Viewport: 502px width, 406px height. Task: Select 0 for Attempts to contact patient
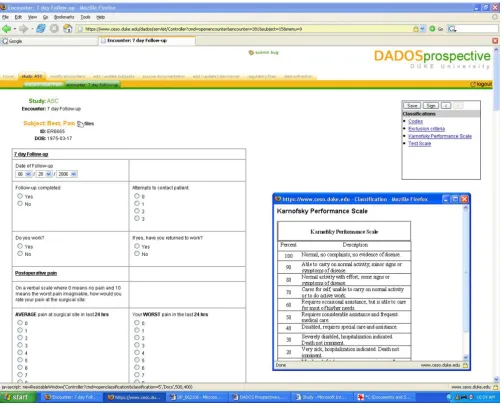pos(137,196)
